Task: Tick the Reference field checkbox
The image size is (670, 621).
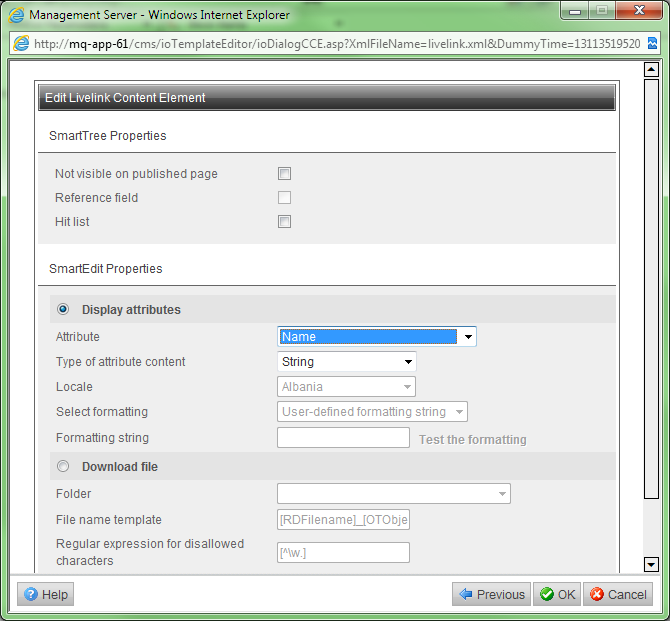Action: click(285, 198)
